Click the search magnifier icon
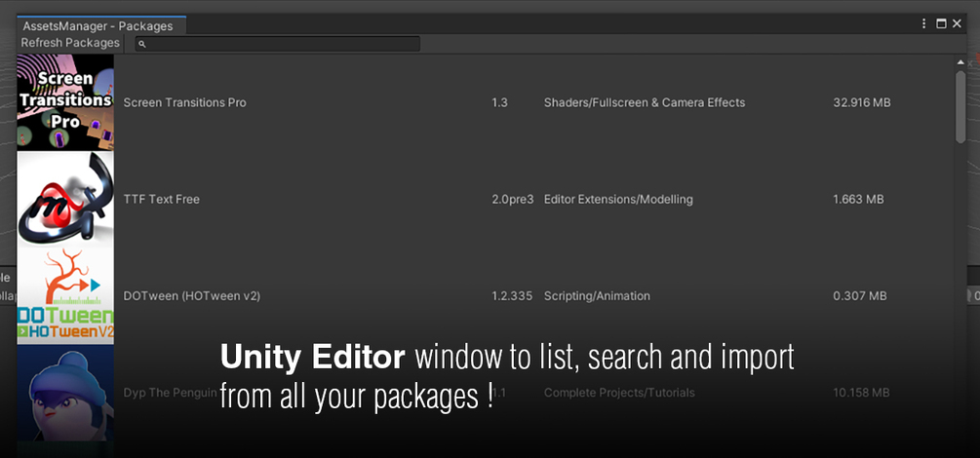980x458 pixels. pyautogui.click(x=141, y=44)
